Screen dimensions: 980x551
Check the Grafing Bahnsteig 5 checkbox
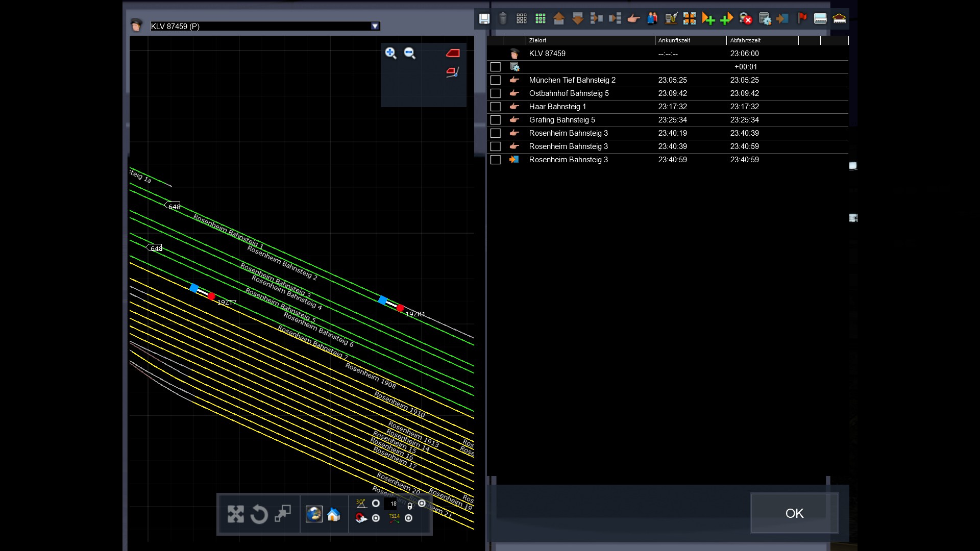[x=495, y=120]
